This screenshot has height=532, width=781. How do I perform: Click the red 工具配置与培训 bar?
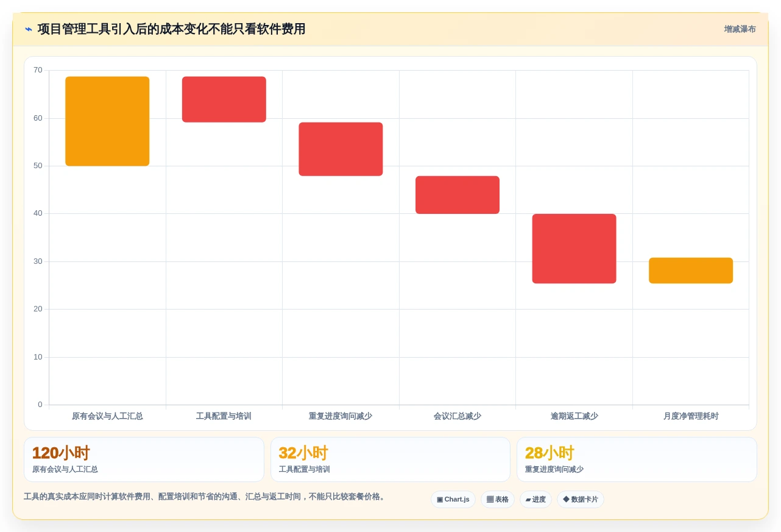click(x=224, y=99)
